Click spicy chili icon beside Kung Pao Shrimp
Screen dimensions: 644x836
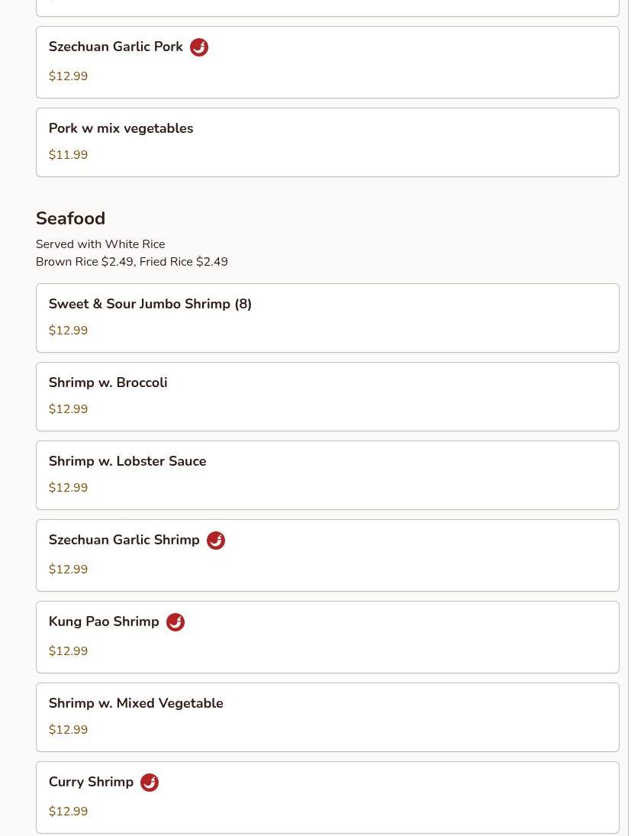tap(175, 622)
